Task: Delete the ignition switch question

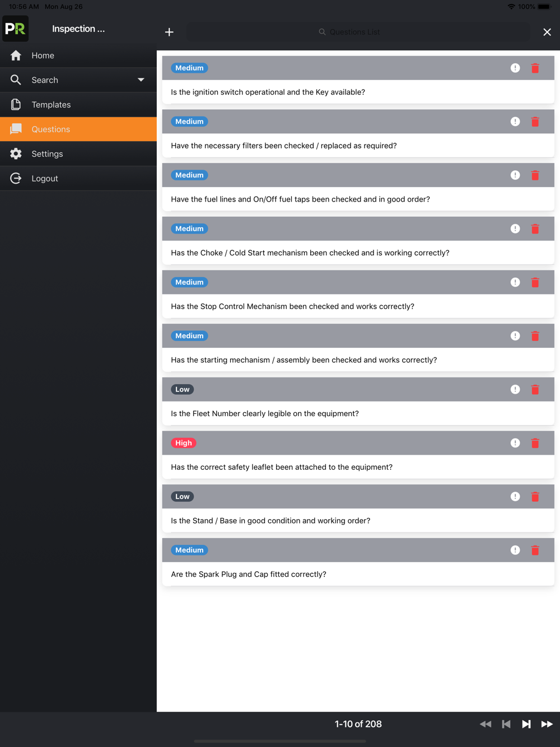Action: 535,68
